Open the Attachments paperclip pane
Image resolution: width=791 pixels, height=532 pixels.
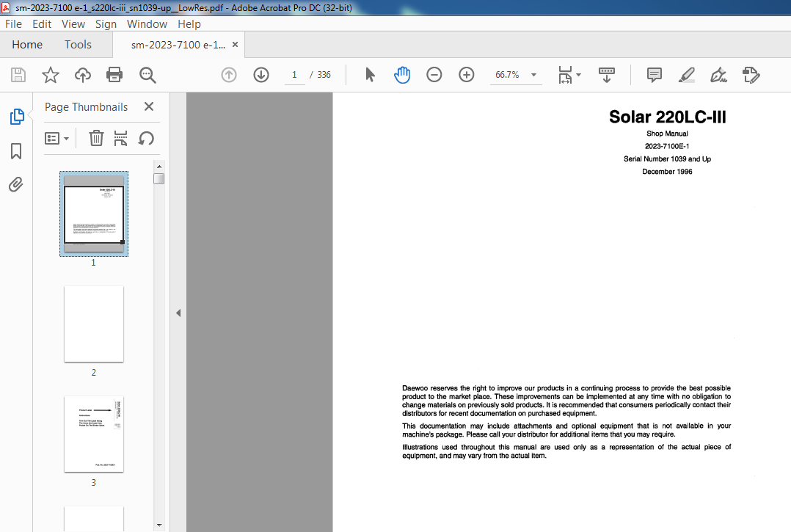coord(16,185)
